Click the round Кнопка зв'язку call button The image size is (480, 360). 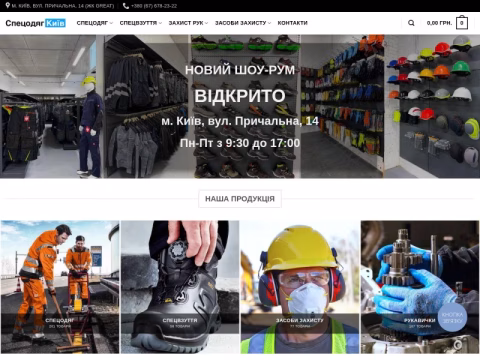[452, 317]
